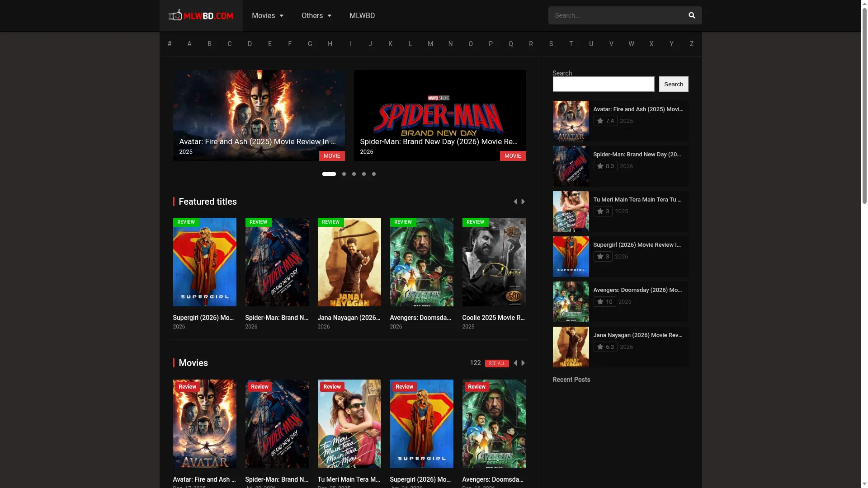Open the Avatar: Fire and Ash slider banner

[x=259, y=115]
